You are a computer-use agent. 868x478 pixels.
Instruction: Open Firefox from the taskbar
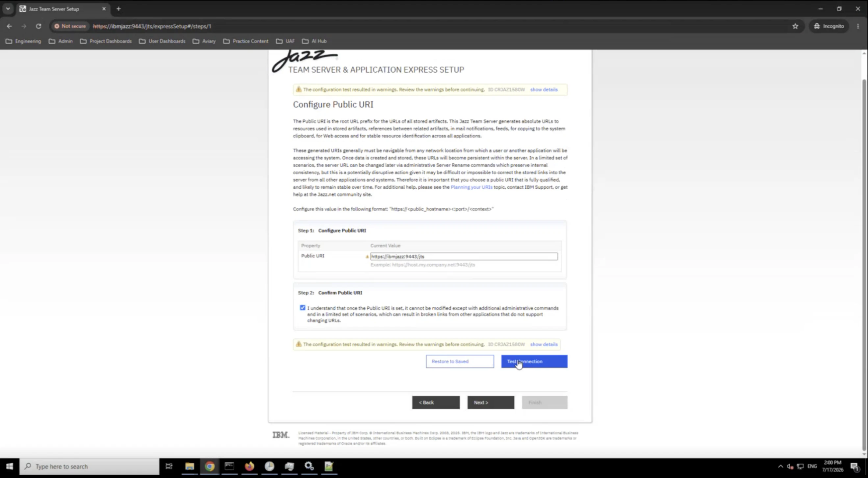click(x=249, y=466)
